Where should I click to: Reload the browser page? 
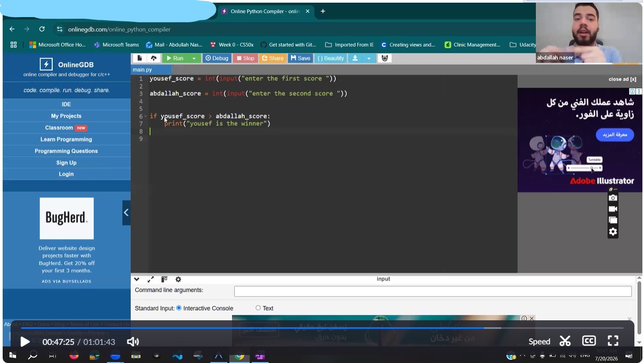pyautogui.click(x=42, y=29)
